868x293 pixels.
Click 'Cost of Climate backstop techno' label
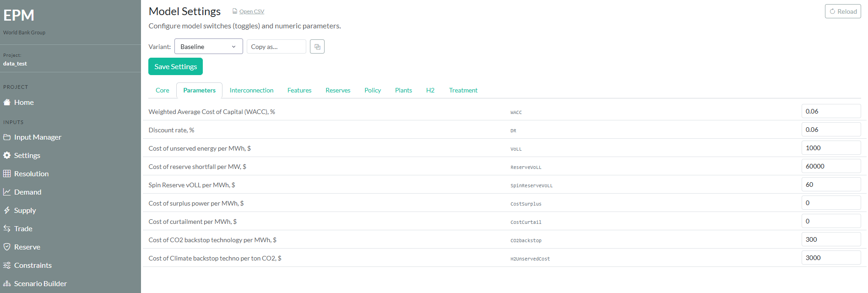pyautogui.click(x=215, y=258)
